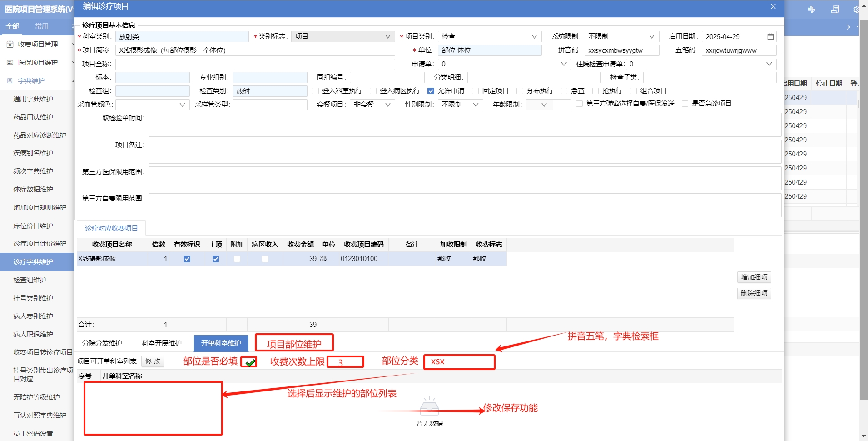868x441 pixels.
Task: Tick the 急查 checkbox
Action: 564,91
